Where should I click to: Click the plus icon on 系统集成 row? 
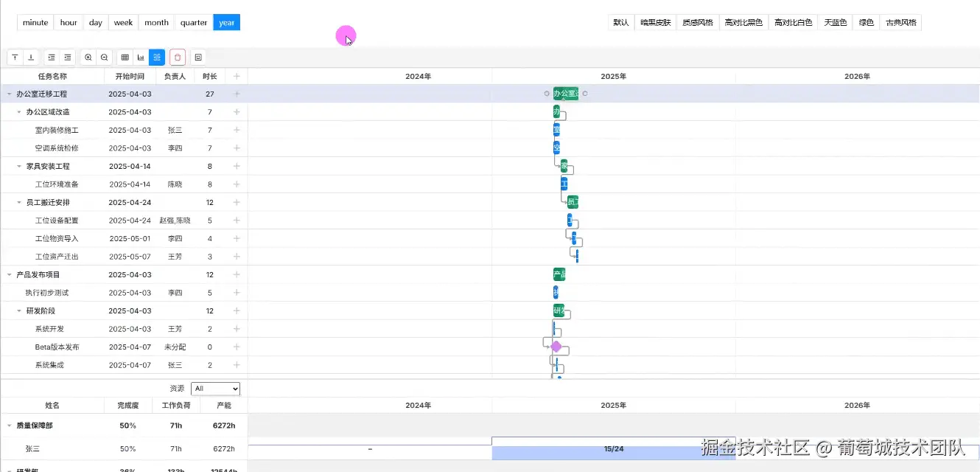pos(237,365)
